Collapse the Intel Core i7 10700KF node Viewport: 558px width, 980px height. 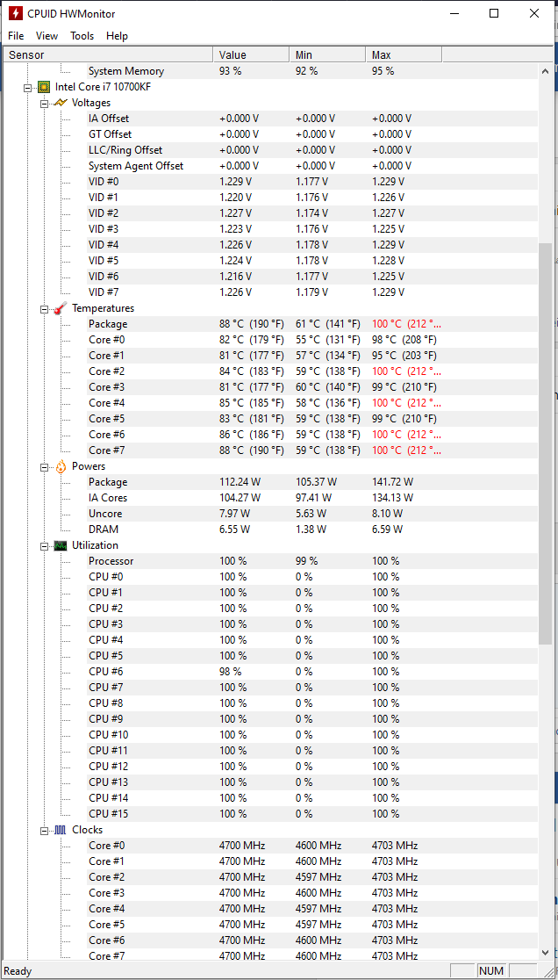tap(27, 88)
